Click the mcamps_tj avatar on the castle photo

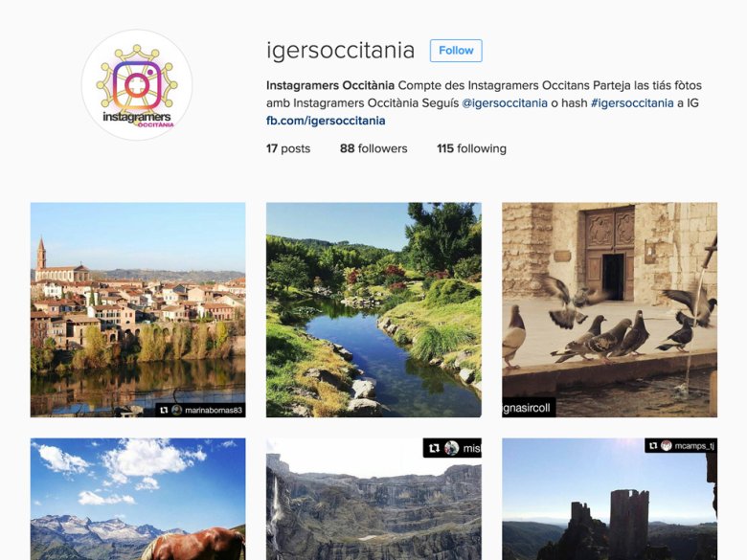666,446
